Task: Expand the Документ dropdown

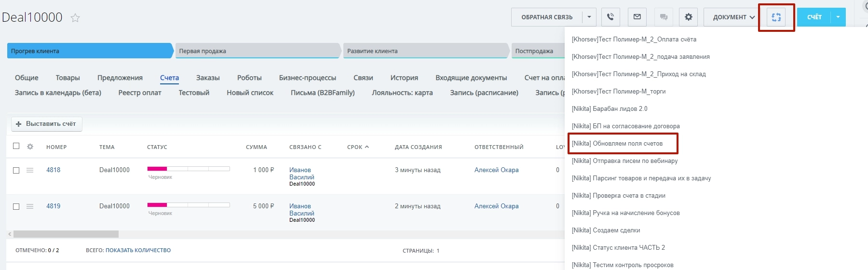Action: pos(733,17)
